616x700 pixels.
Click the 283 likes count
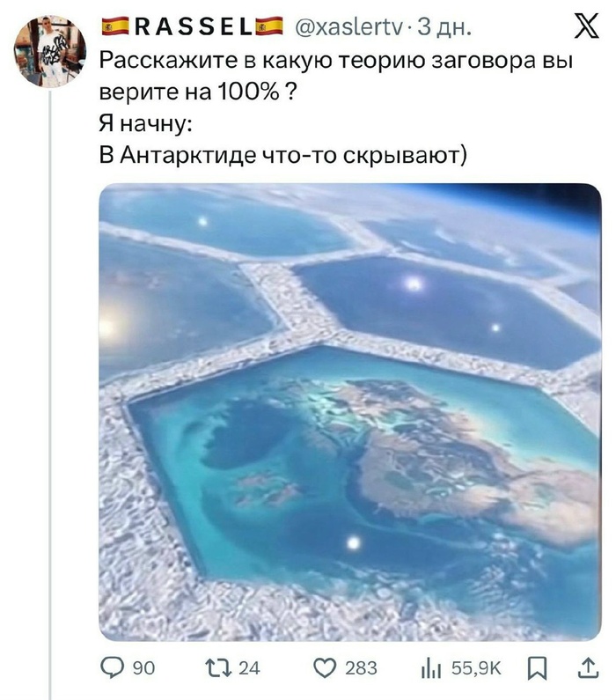(361, 668)
